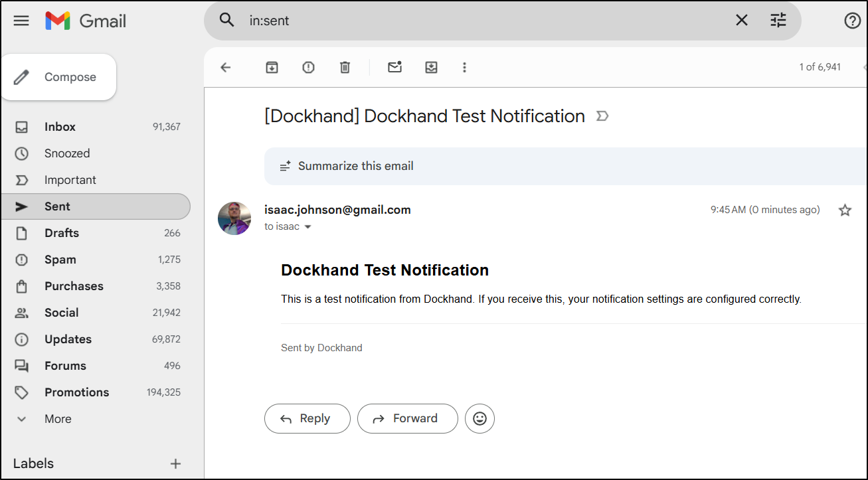Open the Inbox folder
The image size is (868, 480).
coord(60,127)
